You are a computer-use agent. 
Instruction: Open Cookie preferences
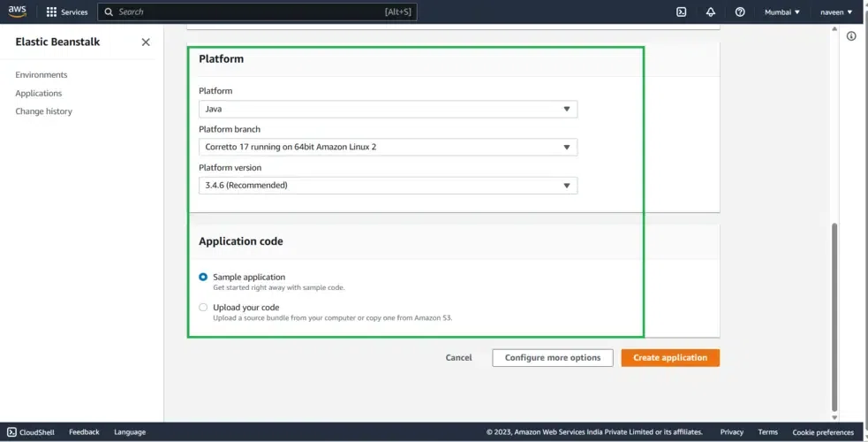[823, 432]
